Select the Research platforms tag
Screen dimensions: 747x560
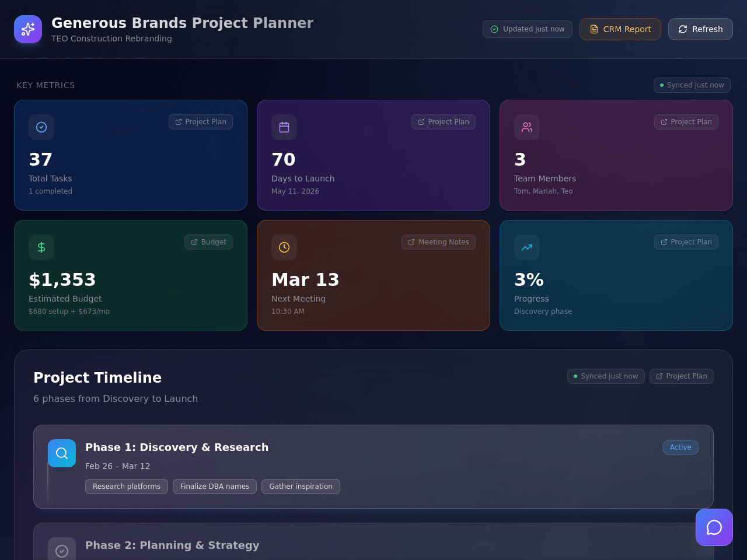pyautogui.click(x=127, y=487)
